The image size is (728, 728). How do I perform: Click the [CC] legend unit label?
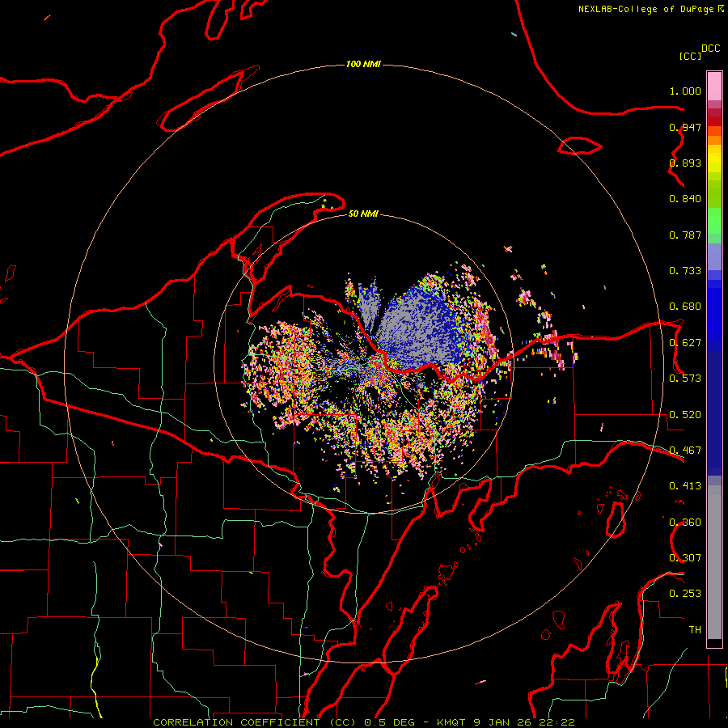point(690,56)
